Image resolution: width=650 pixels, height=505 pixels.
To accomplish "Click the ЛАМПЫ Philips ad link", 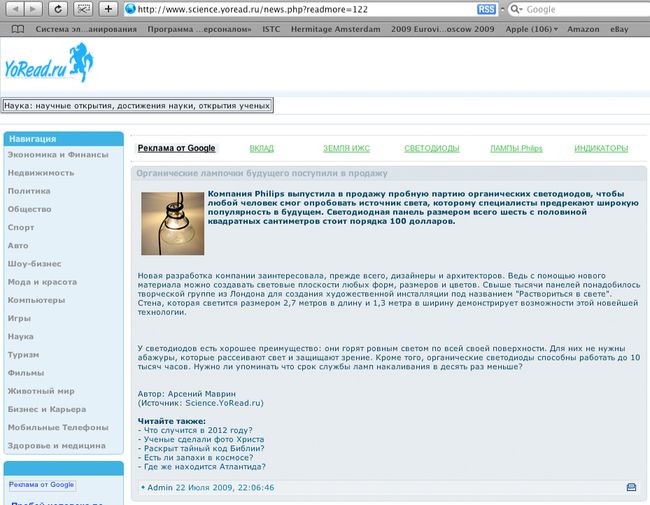I will 517,148.
